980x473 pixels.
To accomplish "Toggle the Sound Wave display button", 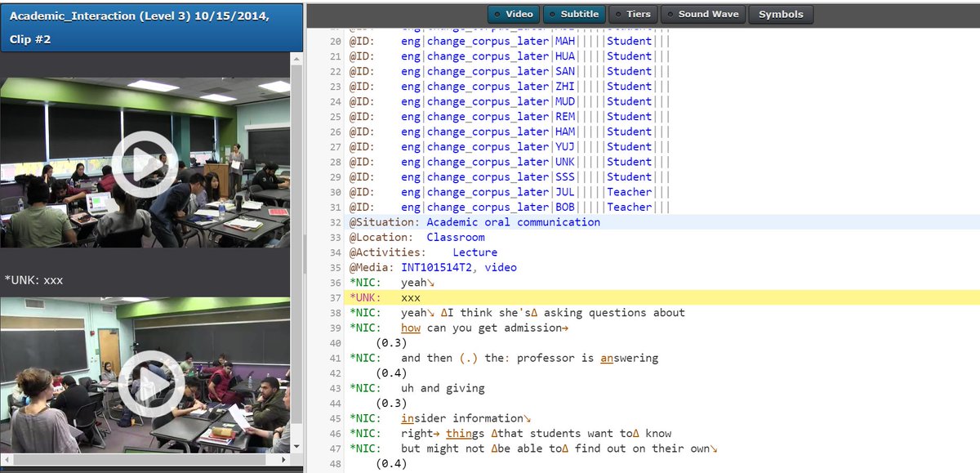I will point(703,14).
